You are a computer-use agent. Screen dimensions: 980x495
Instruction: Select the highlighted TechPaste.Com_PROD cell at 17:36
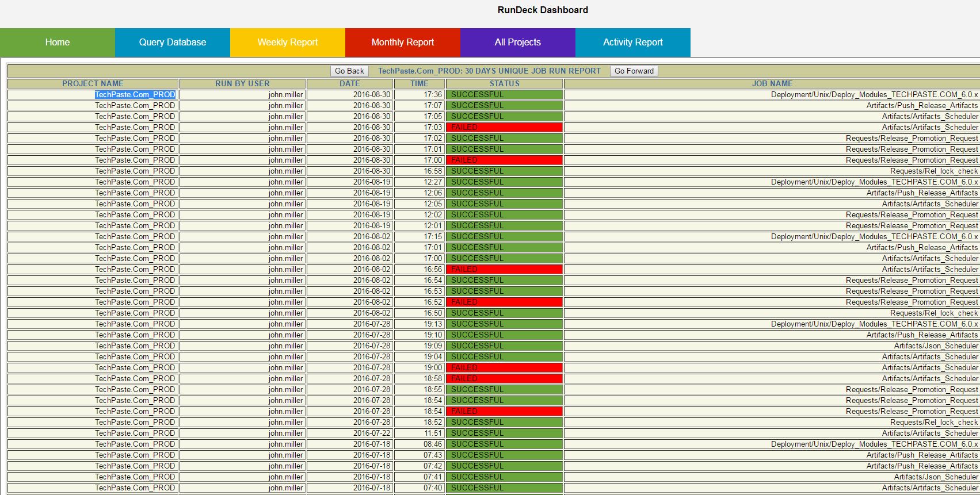click(x=135, y=95)
